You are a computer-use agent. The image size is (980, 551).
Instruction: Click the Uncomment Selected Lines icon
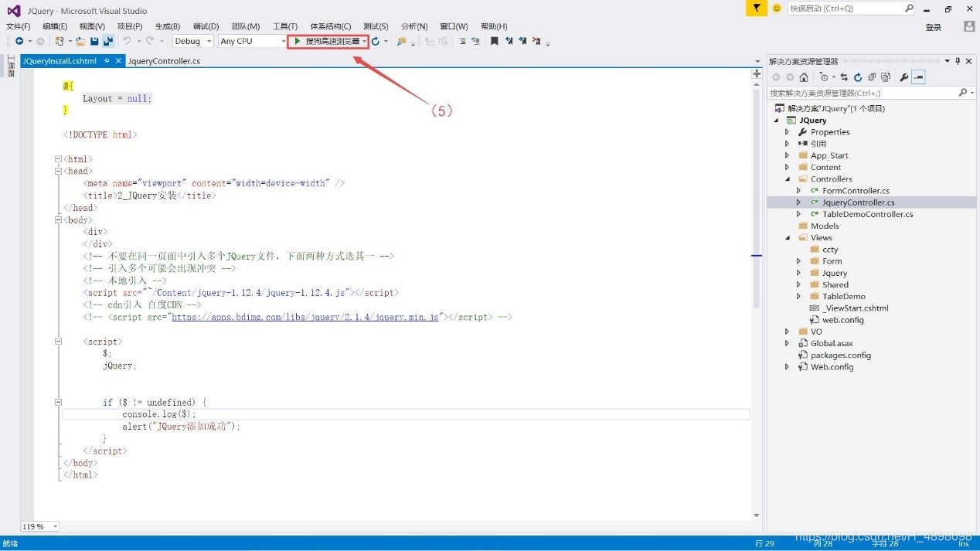[x=475, y=41]
